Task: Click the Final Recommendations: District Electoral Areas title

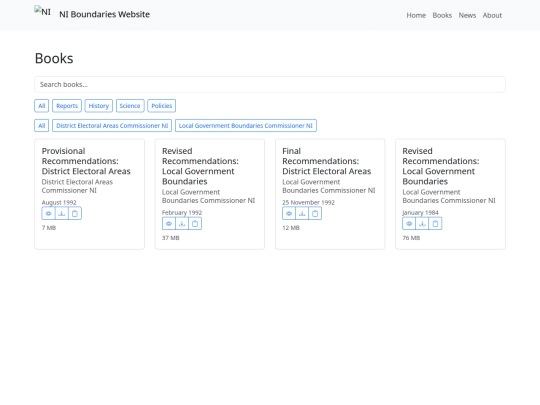Action: 326,161
